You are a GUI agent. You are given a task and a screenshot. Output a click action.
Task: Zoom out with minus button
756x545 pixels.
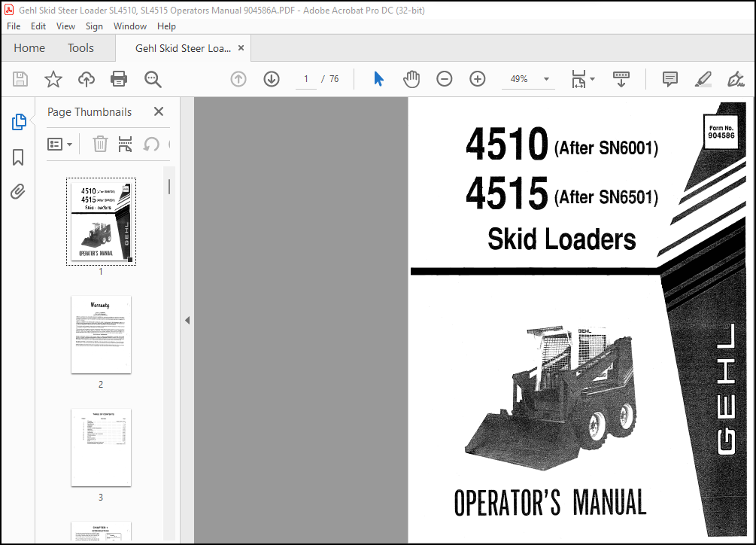point(444,79)
